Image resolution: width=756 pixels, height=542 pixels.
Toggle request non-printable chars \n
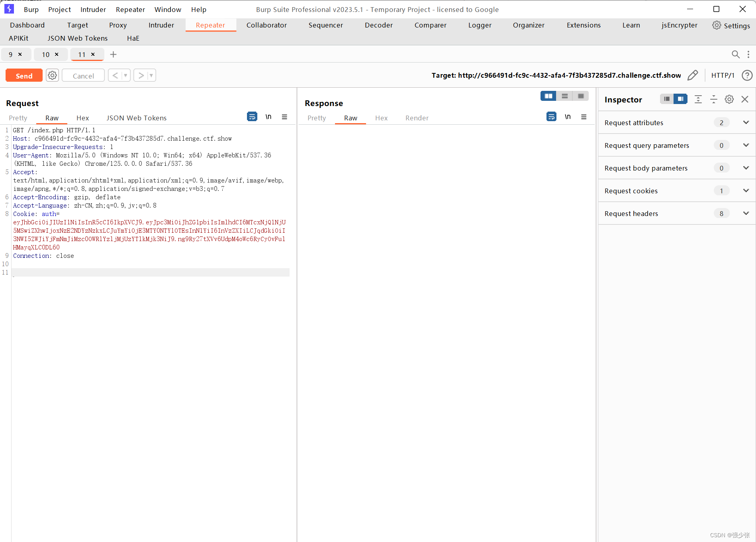268,116
